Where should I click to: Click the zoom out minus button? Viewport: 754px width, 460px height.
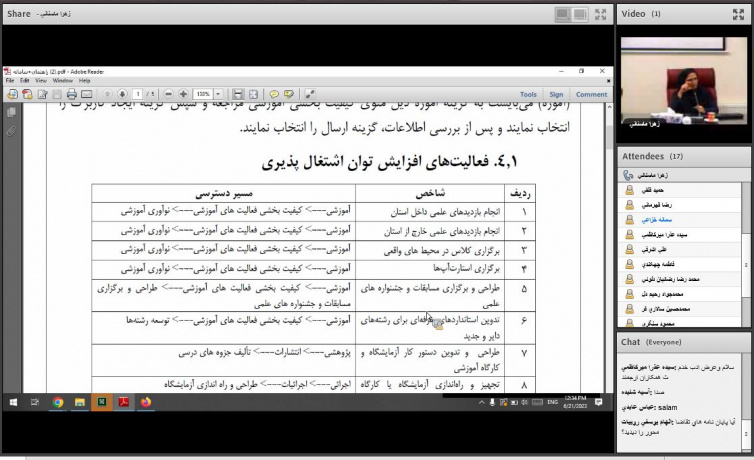[x=168, y=94]
